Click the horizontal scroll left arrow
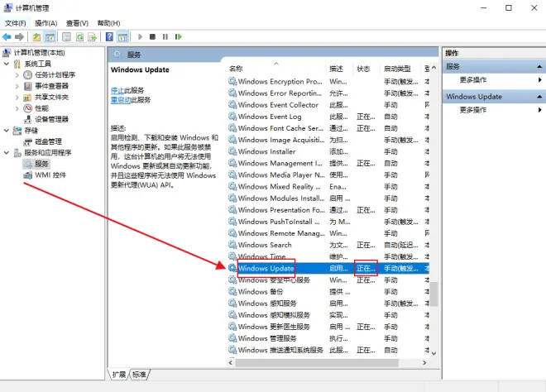This screenshot has height=392, width=546. point(231,363)
